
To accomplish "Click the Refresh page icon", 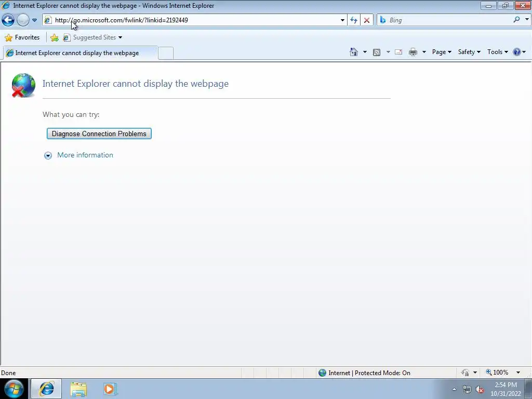I will click(354, 20).
